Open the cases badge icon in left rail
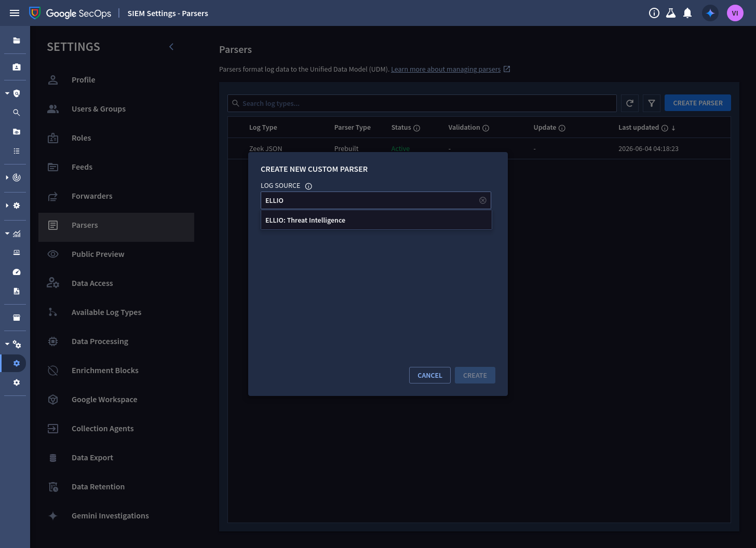 (x=17, y=67)
